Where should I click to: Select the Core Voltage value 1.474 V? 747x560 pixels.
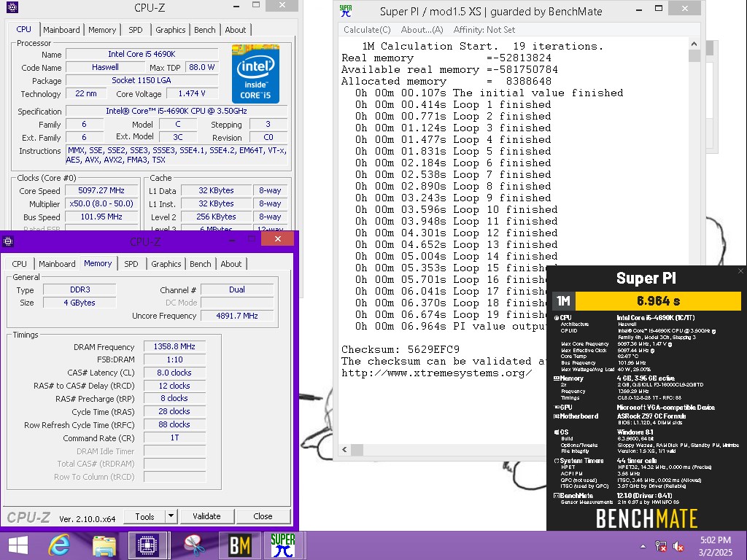tap(192, 94)
